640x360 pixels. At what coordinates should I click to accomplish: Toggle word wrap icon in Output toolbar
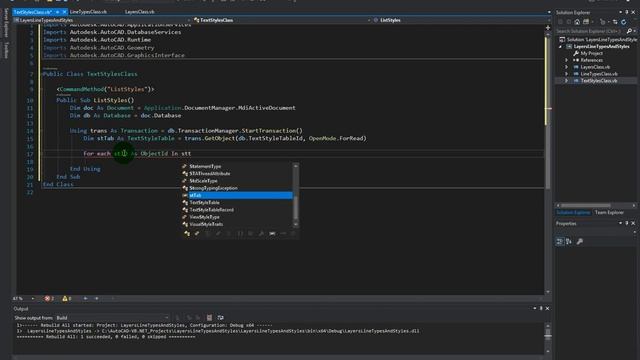(220, 318)
